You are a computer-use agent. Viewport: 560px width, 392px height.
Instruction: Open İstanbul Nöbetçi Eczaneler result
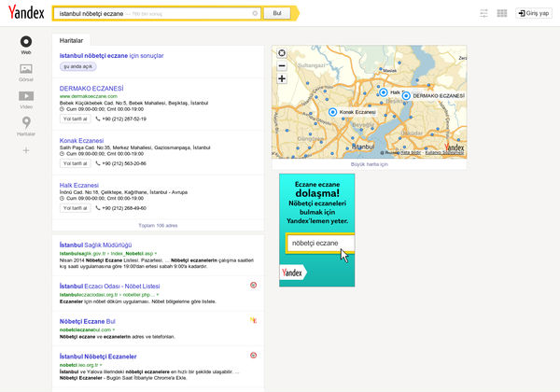(x=98, y=357)
